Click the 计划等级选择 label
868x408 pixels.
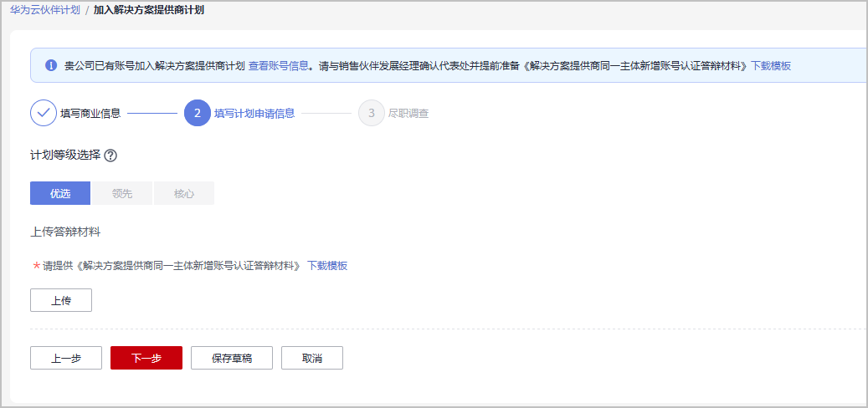[64, 156]
